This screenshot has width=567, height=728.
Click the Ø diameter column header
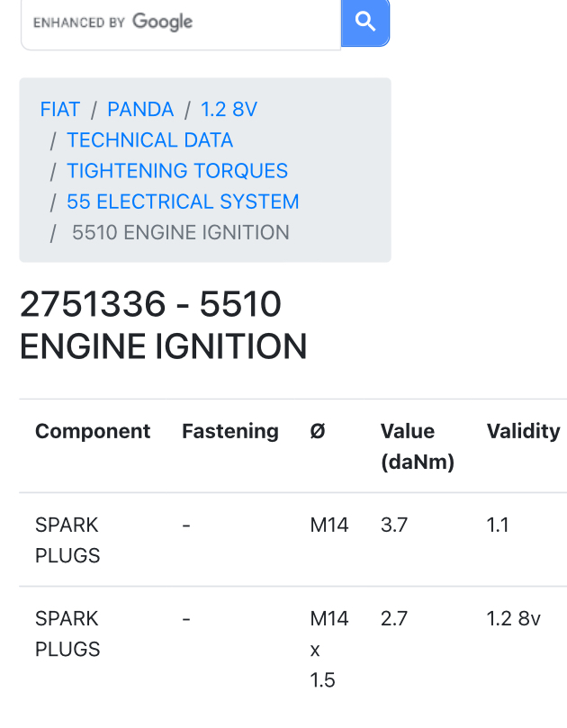(x=318, y=431)
